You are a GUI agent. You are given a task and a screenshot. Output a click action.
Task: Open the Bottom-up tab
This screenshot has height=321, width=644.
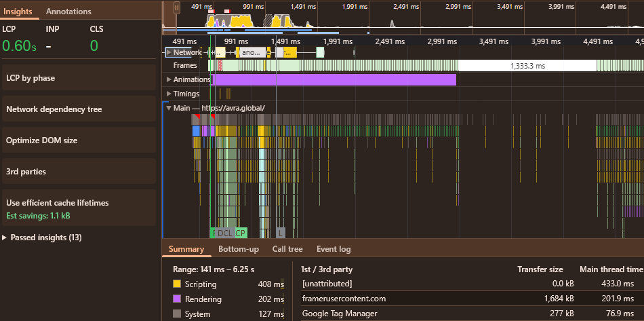tap(238, 249)
